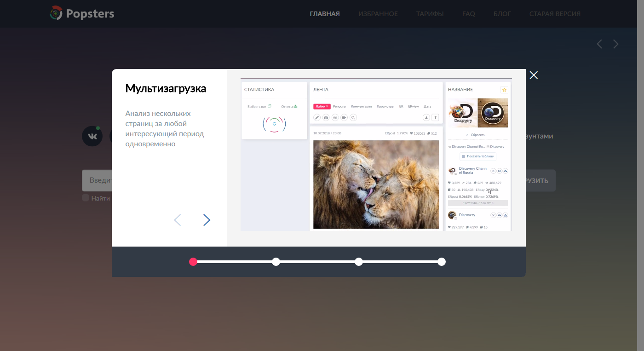Click the partly hidden ЗАГРУЗИТЬ button
Screen dimensions: 644x351
[x=540, y=181]
